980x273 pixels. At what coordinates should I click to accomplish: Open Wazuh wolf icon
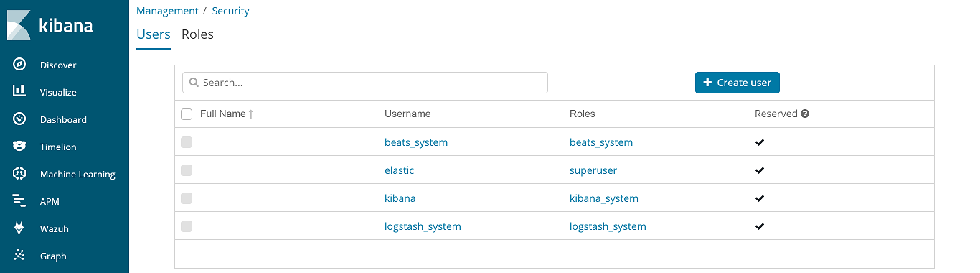pos(19,228)
